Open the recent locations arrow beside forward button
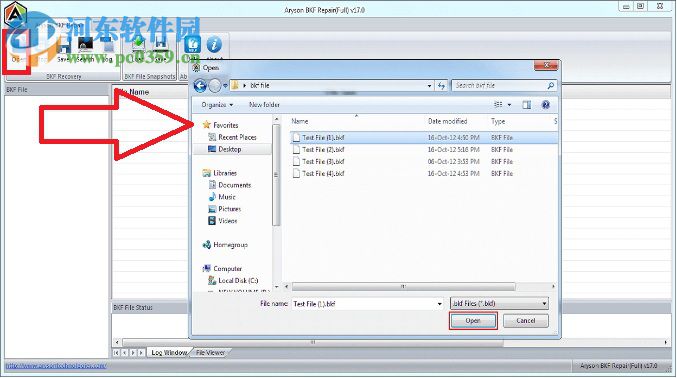The height and width of the screenshot is (378, 677). click(225, 86)
